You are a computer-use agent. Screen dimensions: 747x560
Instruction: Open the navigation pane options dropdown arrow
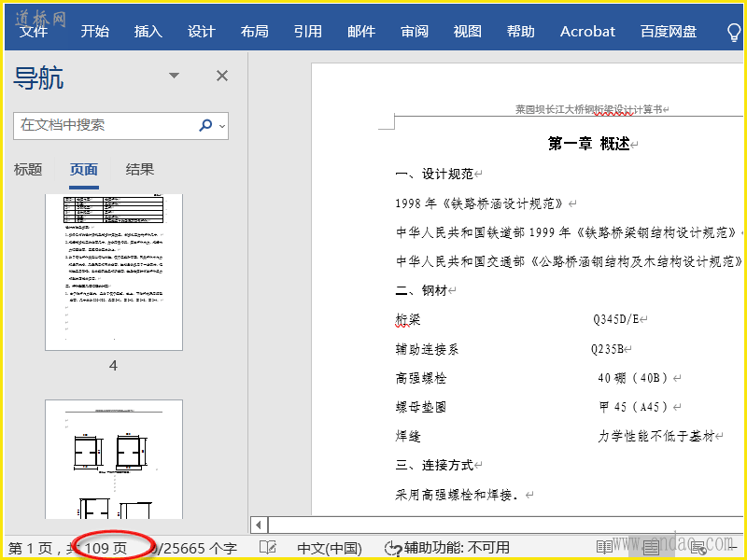tap(175, 76)
